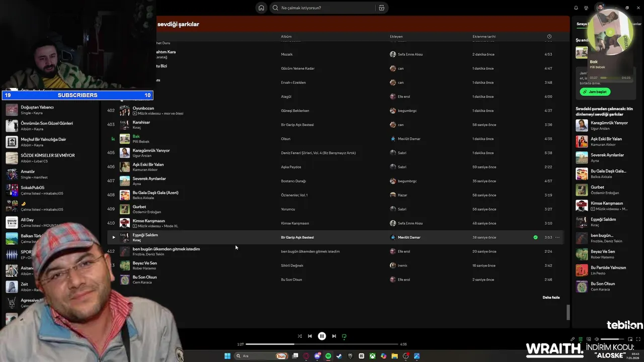Select the Karahisar track row

coord(335,125)
